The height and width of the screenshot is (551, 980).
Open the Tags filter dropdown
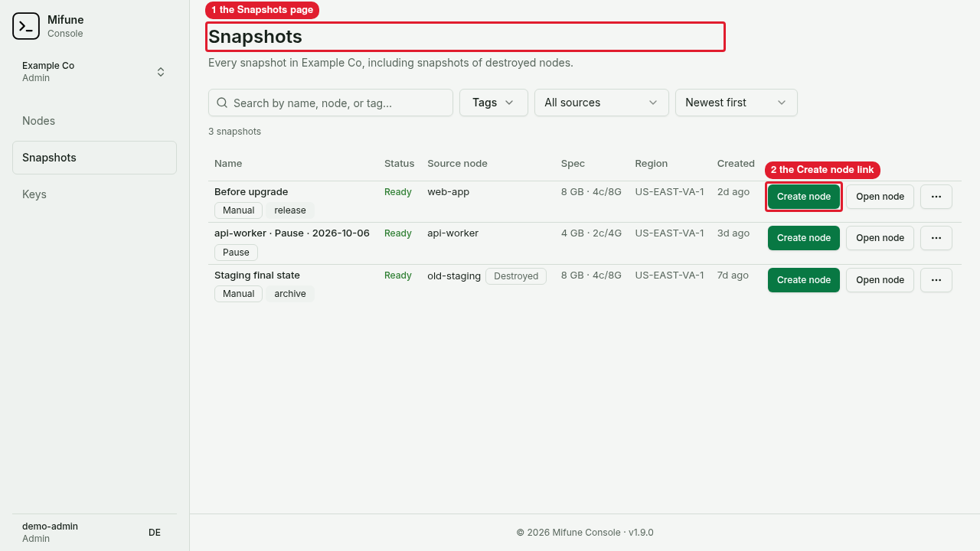click(x=494, y=103)
